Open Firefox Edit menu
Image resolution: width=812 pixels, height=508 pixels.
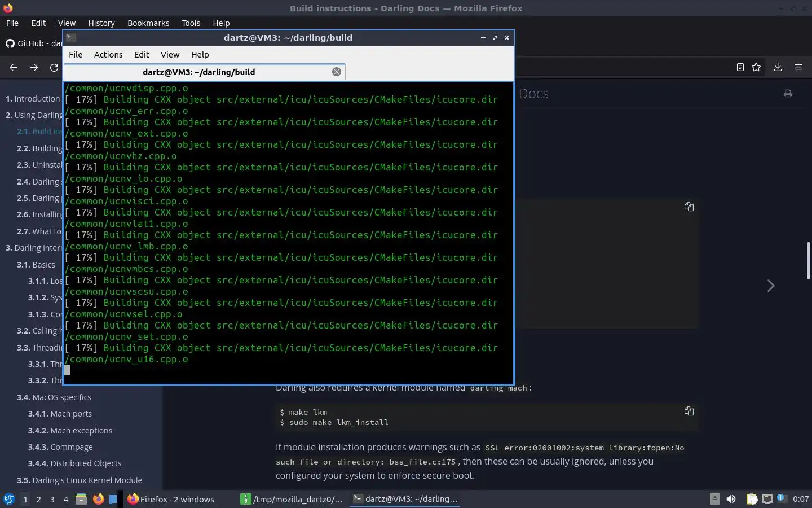[38, 23]
